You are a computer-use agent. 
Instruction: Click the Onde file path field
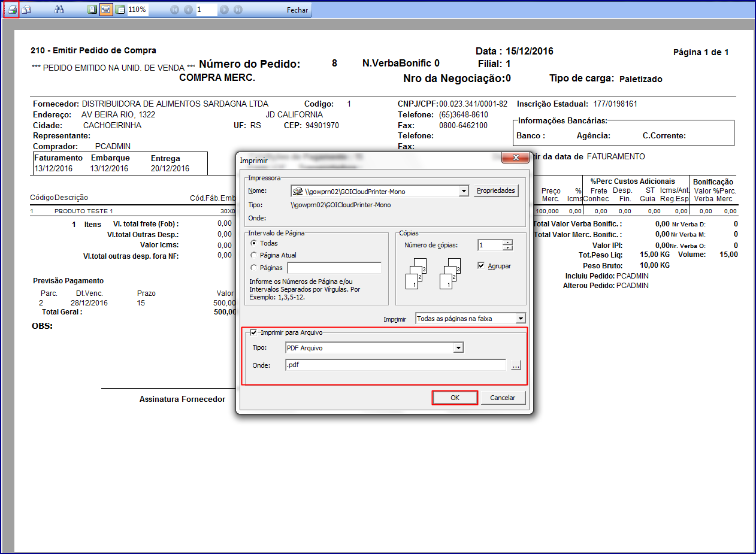[395, 365]
